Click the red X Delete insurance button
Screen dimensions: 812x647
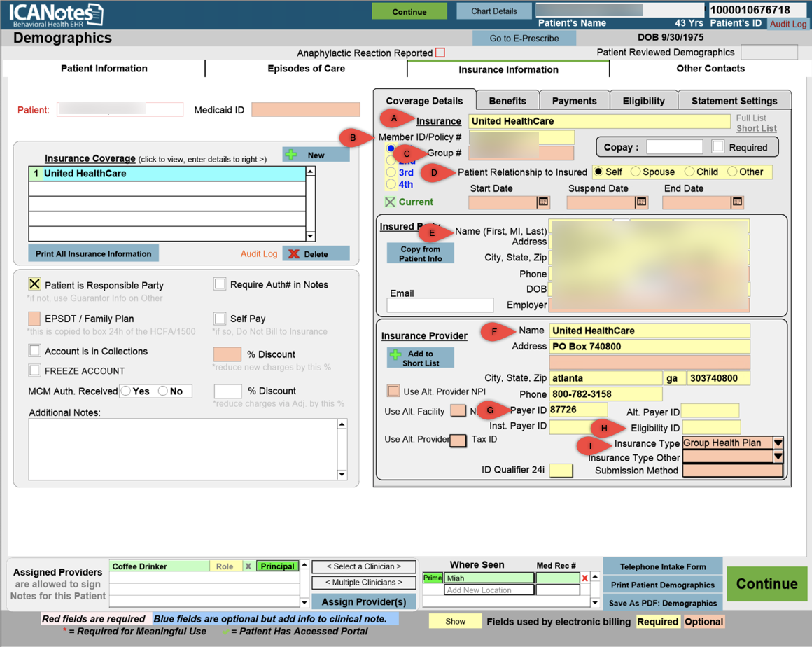click(316, 254)
